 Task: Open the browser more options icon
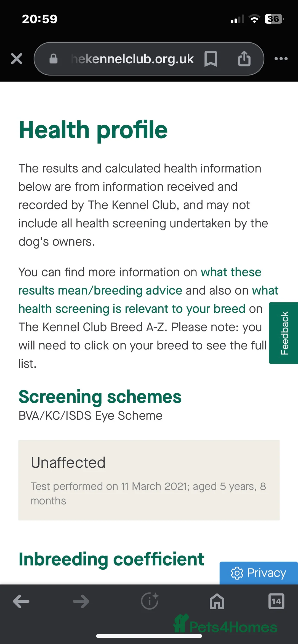[281, 59]
